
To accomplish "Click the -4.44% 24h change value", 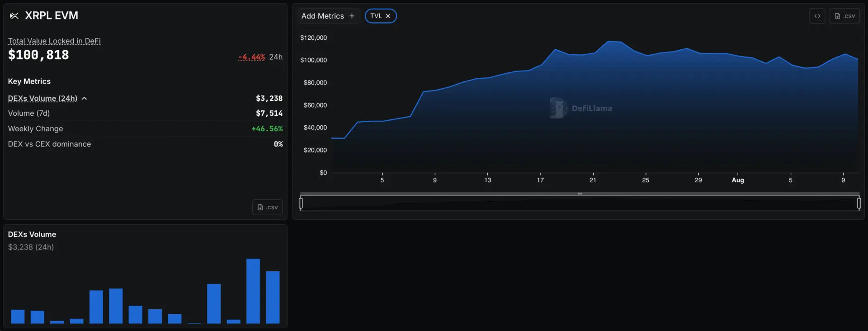I will (252, 57).
